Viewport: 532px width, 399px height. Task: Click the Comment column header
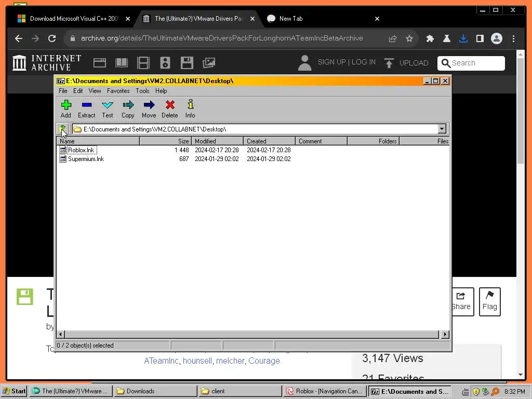pos(321,141)
